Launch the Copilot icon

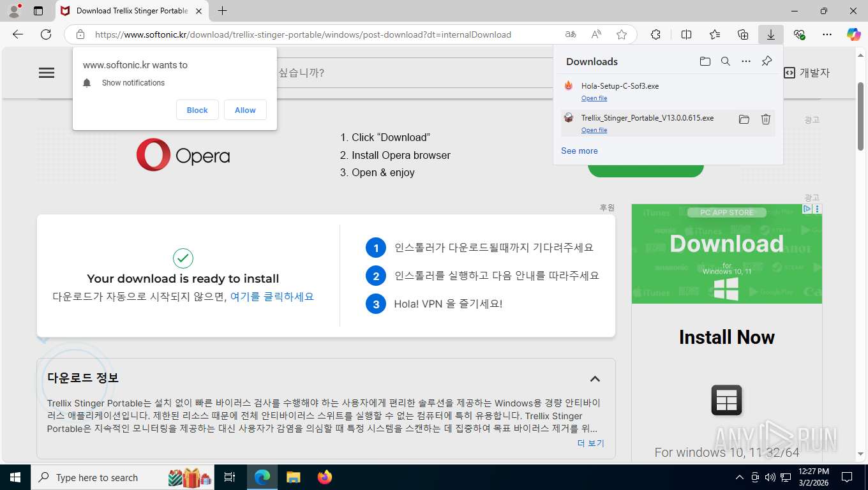tap(854, 34)
